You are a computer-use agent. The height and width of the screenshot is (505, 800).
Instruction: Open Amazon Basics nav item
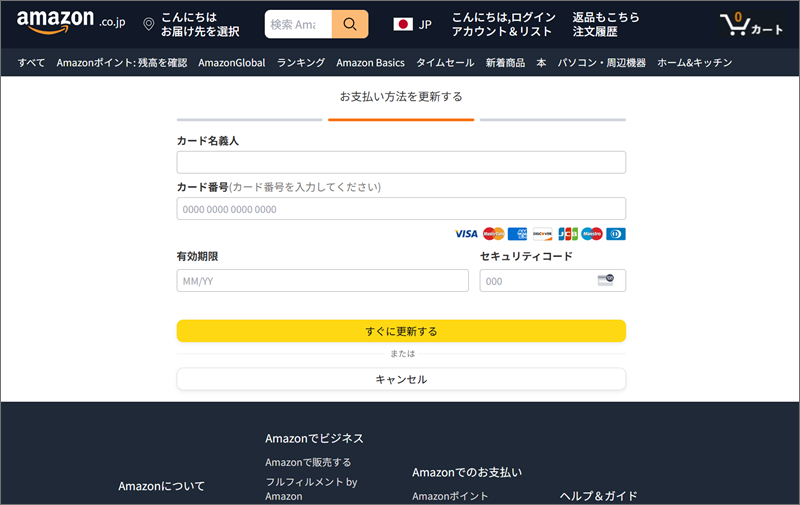coord(370,63)
